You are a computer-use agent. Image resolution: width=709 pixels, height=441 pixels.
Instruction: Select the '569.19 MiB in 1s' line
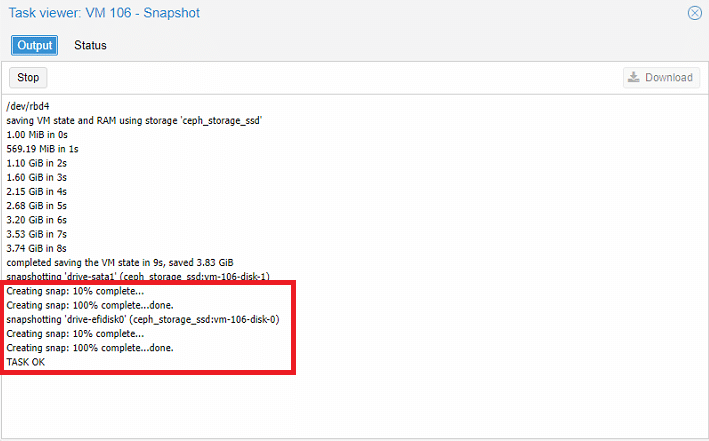[43, 149]
